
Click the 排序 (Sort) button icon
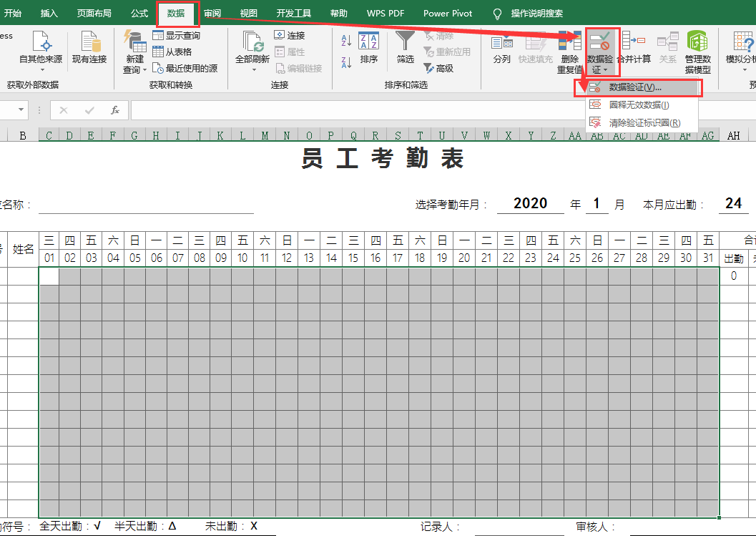coord(368,42)
